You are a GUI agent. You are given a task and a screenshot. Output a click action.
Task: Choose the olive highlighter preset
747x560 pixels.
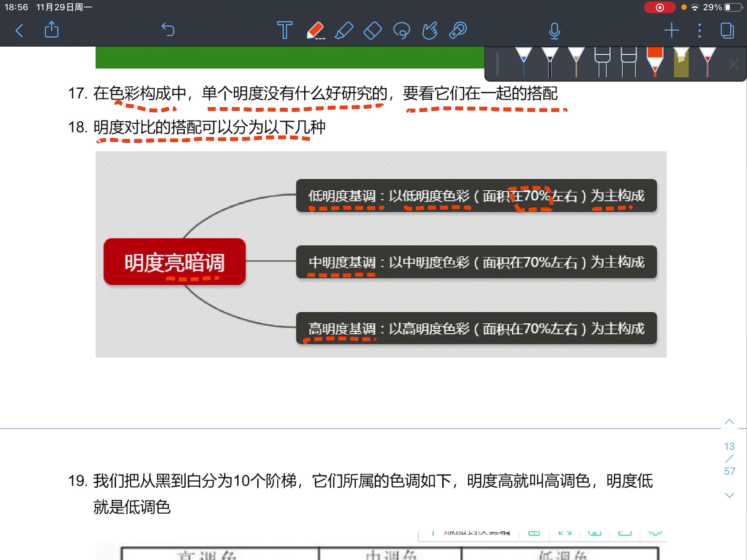(681, 62)
